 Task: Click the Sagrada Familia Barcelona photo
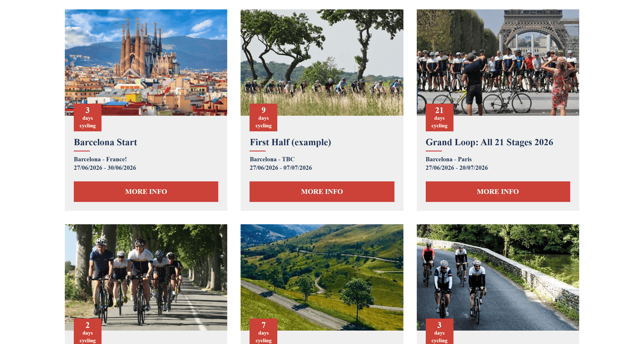point(146,58)
